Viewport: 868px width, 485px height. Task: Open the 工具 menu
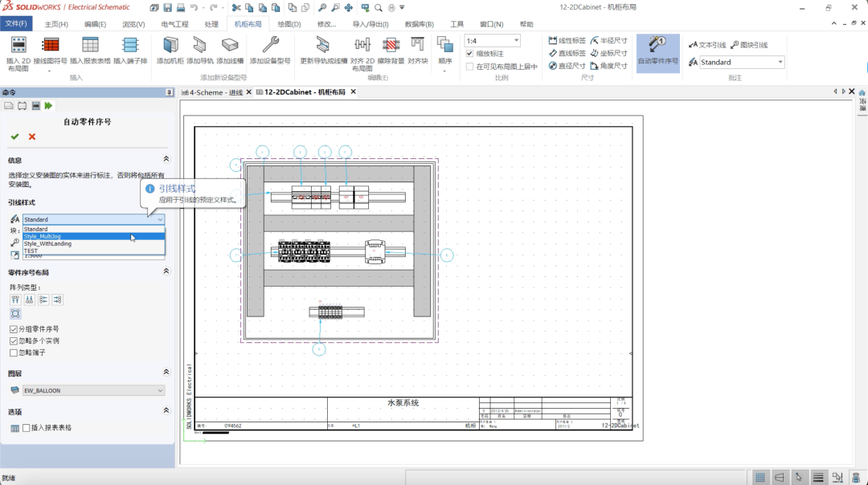[x=457, y=23]
